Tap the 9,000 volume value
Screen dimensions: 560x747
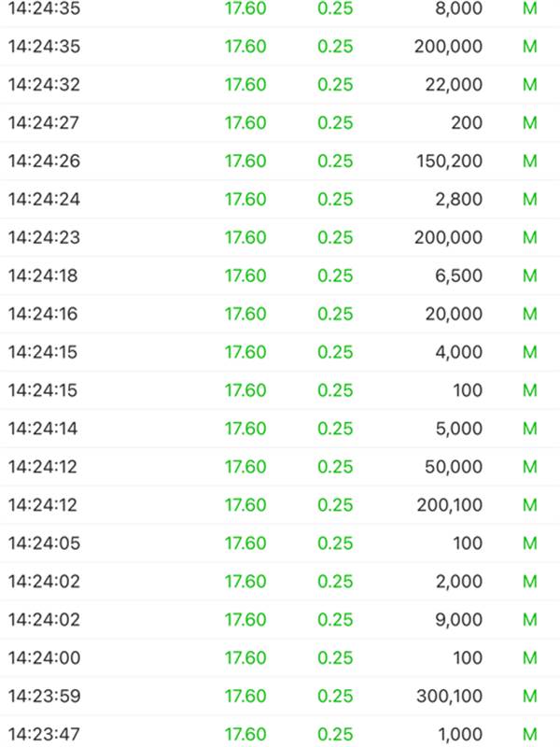(x=458, y=621)
